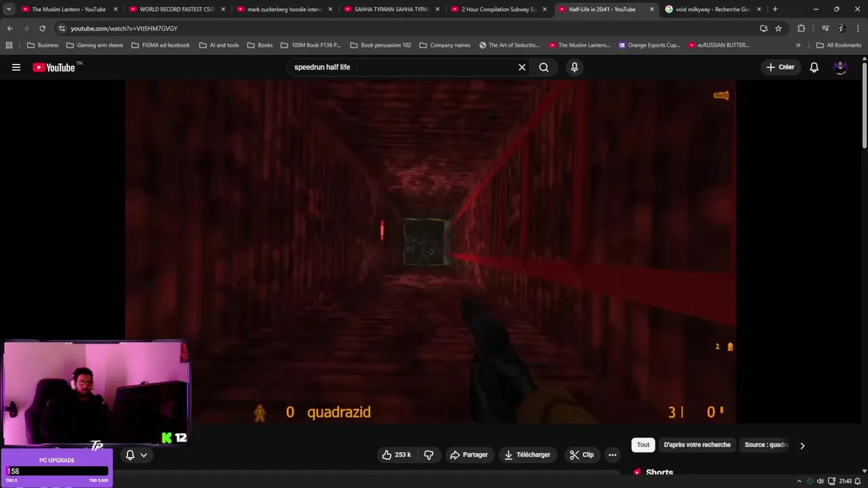Create a clip with Clip button

point(582,455)
